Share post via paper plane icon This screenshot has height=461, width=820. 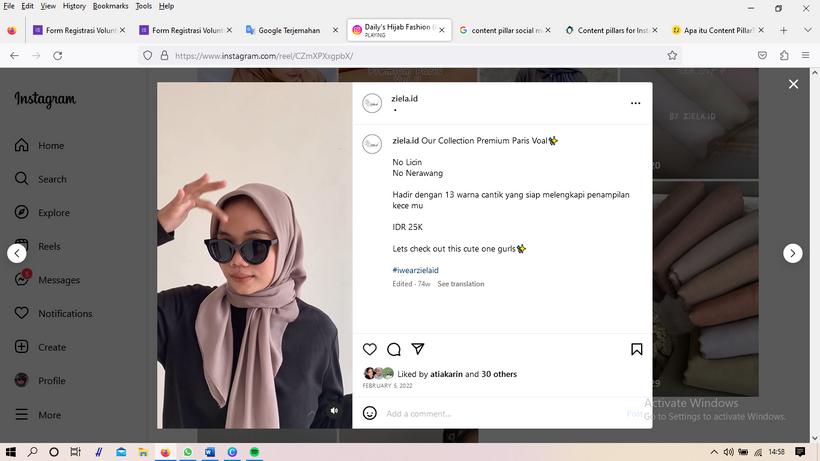417,349
